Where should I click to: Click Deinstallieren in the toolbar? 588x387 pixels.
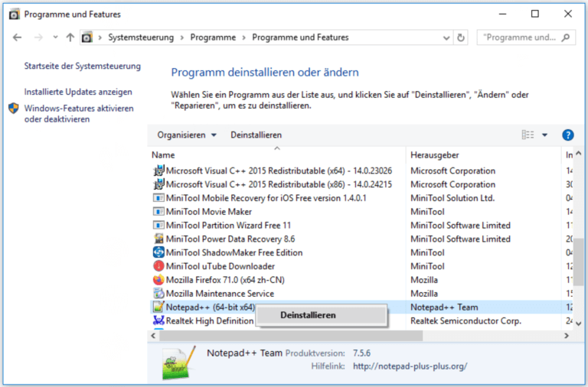(x=256, y=135)
